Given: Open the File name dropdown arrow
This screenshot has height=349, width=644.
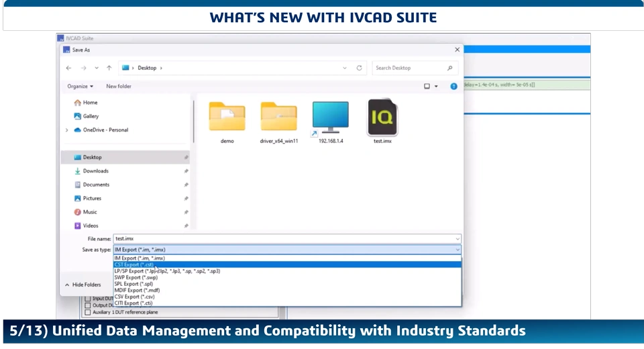Looking at the screenshot, I should [457, 239].
